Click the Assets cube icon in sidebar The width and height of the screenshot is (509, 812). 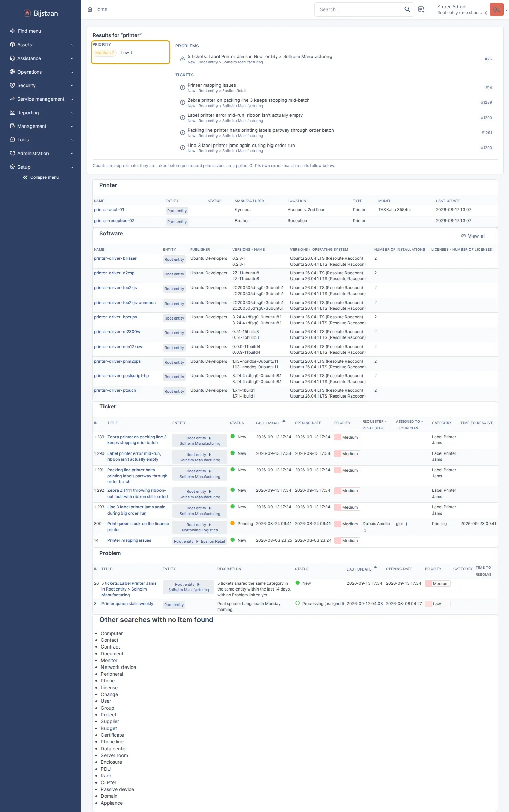pyautogui.click(x=12, y=44)
